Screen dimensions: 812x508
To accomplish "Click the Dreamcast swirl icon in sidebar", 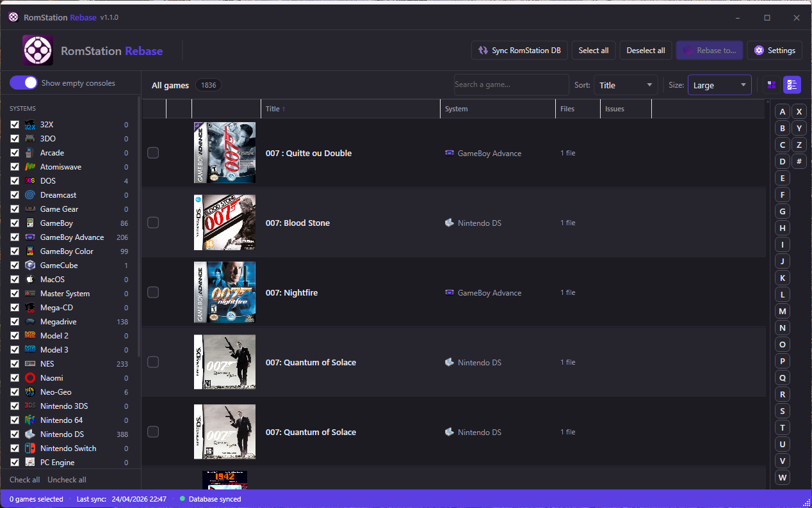I will tap(30, 195).
